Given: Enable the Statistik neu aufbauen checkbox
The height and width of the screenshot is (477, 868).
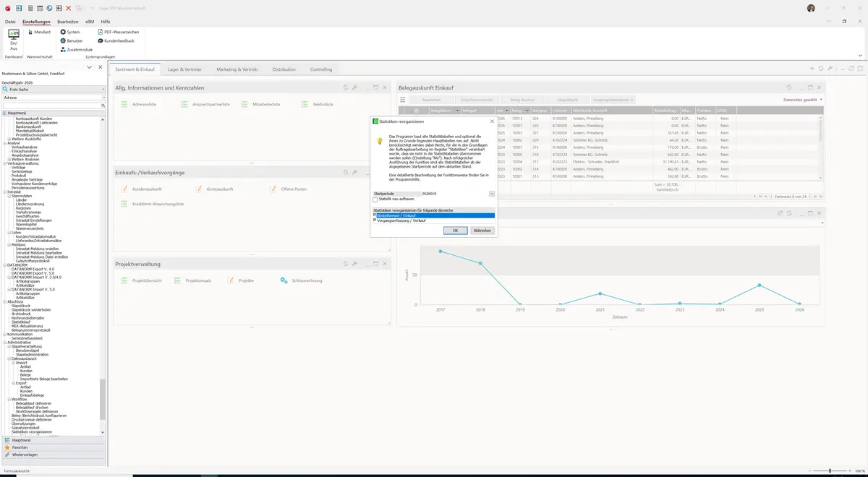Looking at the screenshot, I should click(x=375, y=199).
